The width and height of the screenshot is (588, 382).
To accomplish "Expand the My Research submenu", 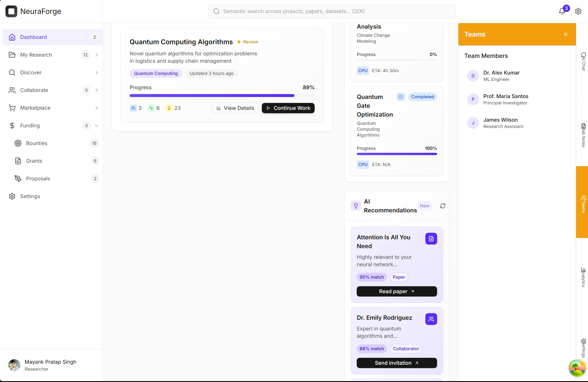I will [97, 55].
